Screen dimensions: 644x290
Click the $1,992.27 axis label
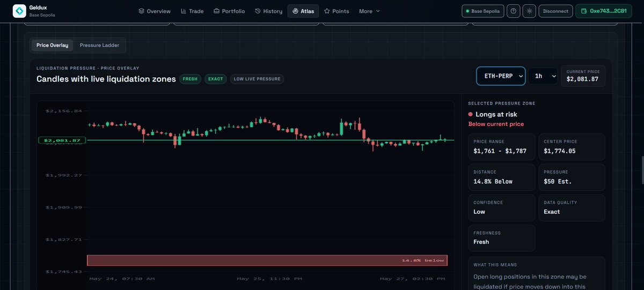click(63, 175)
